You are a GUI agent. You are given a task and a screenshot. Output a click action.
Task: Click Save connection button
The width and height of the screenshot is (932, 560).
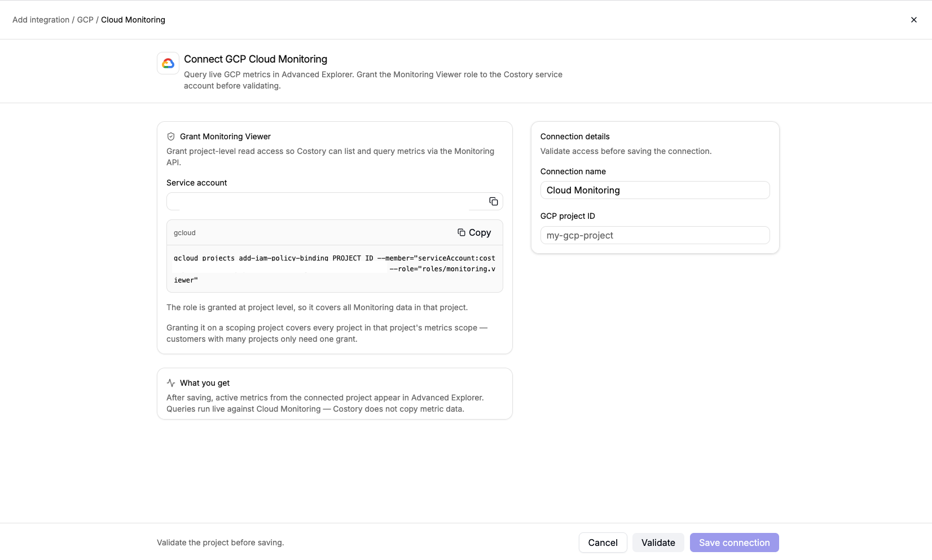(x=734, y=543)
